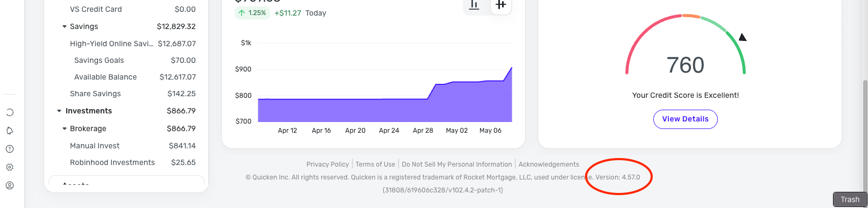Screen dimensions: 868x208
Task: Open the Privacy Policy link
Action: click(x=328, y=164)
